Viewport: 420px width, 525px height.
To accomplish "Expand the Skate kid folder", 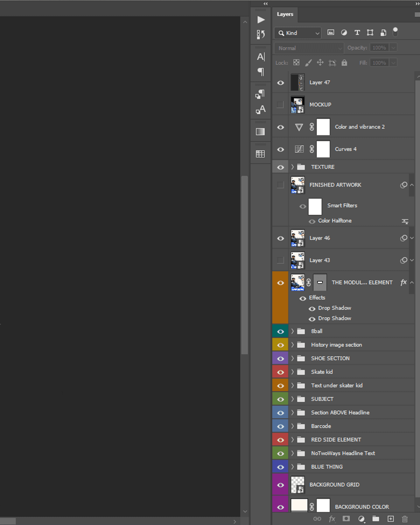I will click(x=292, y=372).
